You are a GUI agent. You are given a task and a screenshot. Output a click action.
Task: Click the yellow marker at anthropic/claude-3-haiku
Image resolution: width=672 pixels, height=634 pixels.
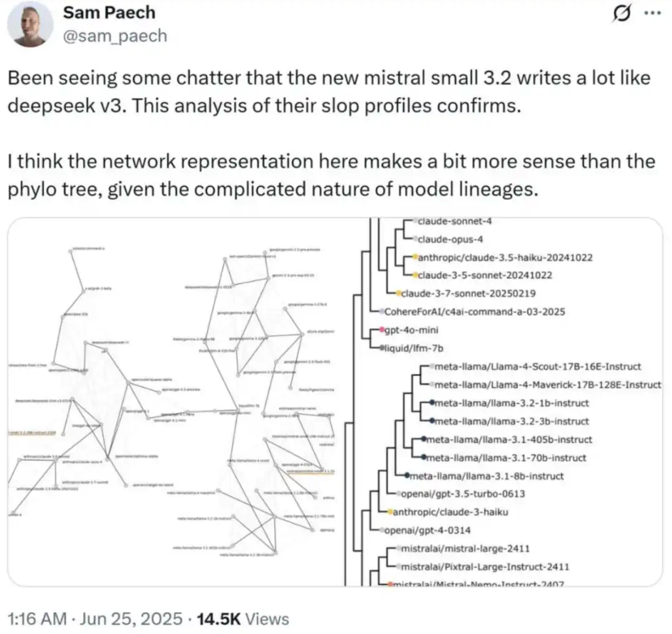click(x=390, y=512)
